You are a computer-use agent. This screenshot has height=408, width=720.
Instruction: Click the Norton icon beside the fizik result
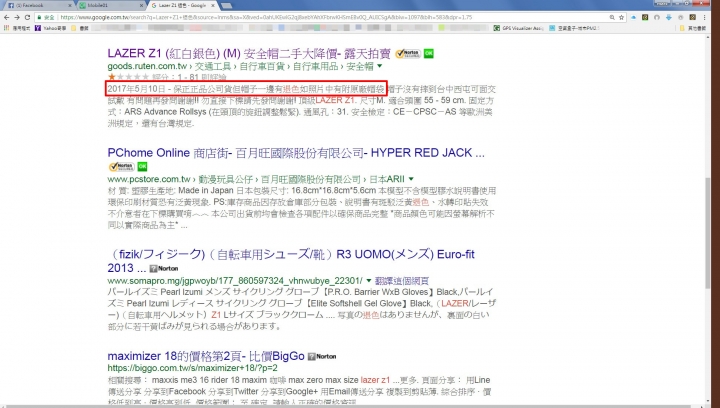(x=164, y=268)
